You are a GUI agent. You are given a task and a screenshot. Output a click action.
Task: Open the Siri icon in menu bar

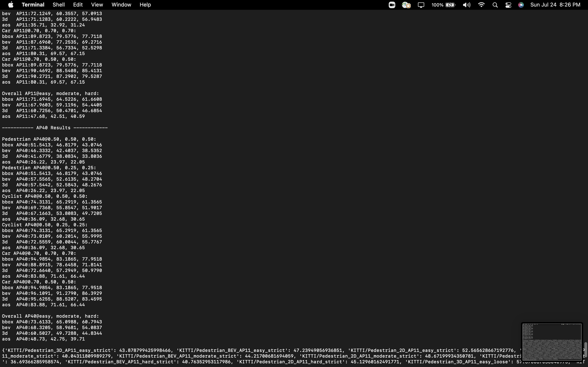(521, 5)
